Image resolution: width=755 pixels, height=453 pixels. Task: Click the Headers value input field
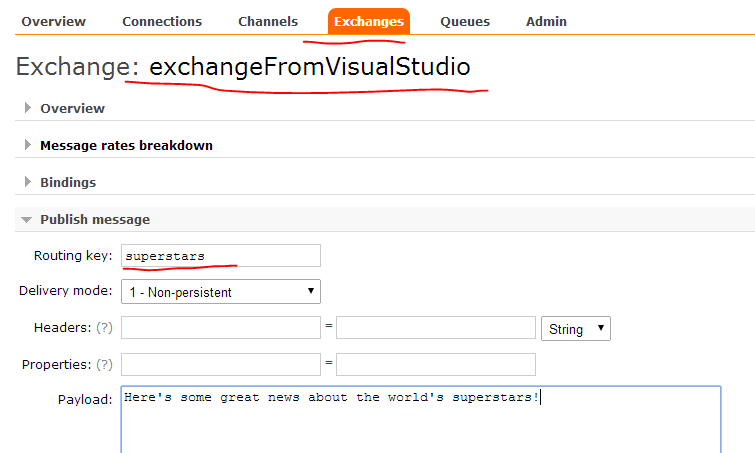[435, 328]
